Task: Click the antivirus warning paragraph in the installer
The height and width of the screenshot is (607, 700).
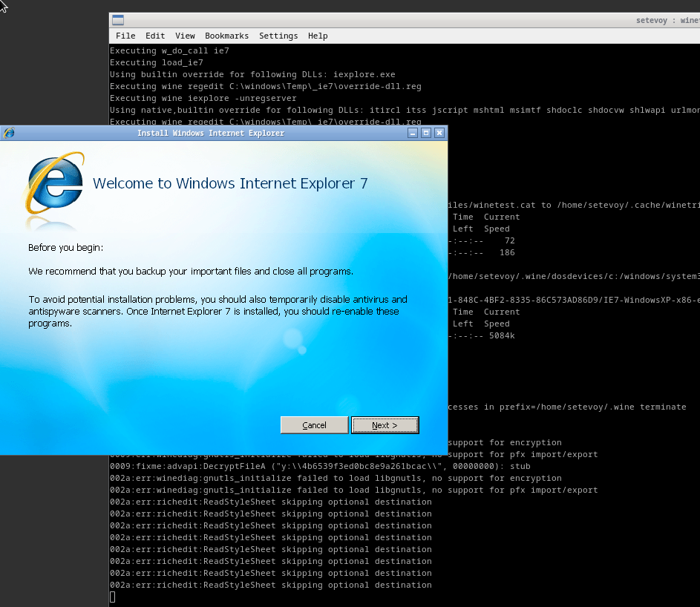Action: tap(217, 311)
